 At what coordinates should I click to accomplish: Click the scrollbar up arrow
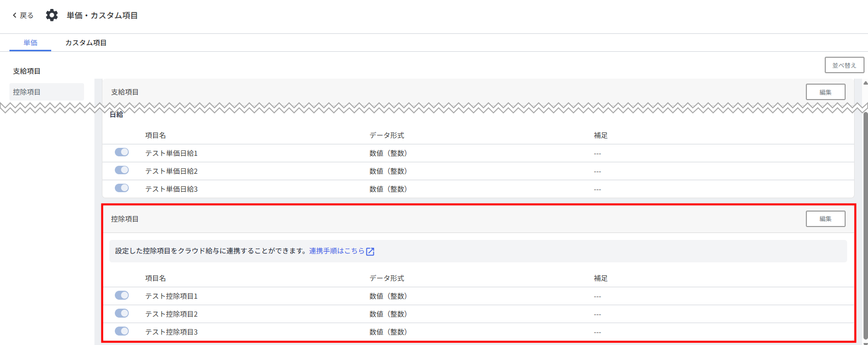(x=865, y=83)
